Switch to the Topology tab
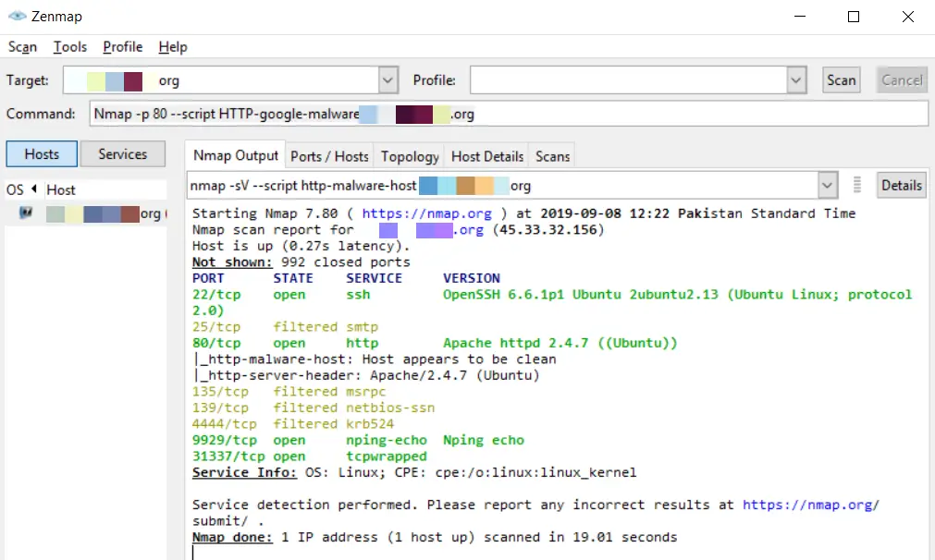The image size is (935, 560). pyautogui.click(x=410, y=157)
